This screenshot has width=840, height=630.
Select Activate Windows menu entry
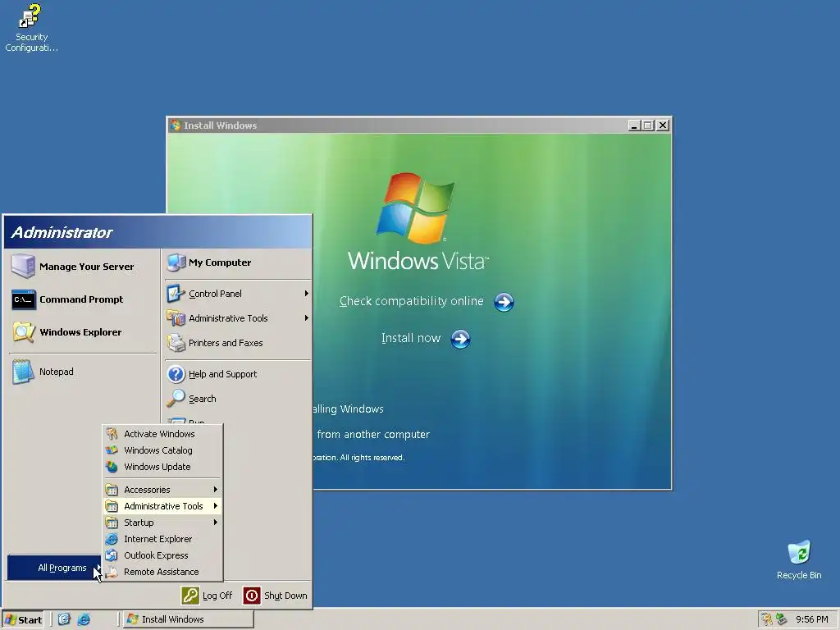(x=159, y=434)
